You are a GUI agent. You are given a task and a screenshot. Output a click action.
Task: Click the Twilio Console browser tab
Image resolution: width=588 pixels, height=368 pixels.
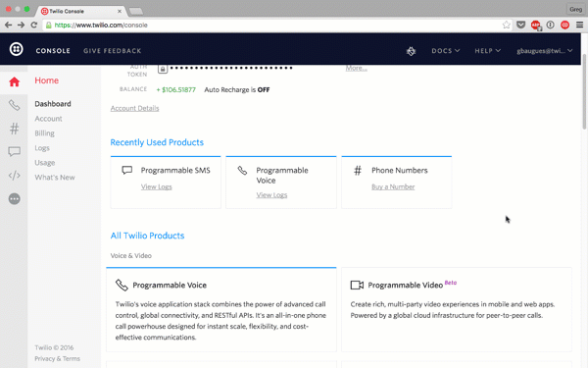81,11
